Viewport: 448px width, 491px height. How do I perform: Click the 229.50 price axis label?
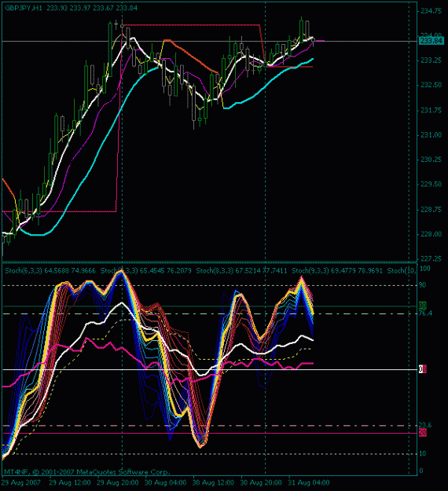pyautogui.click(x=431, y=185)
